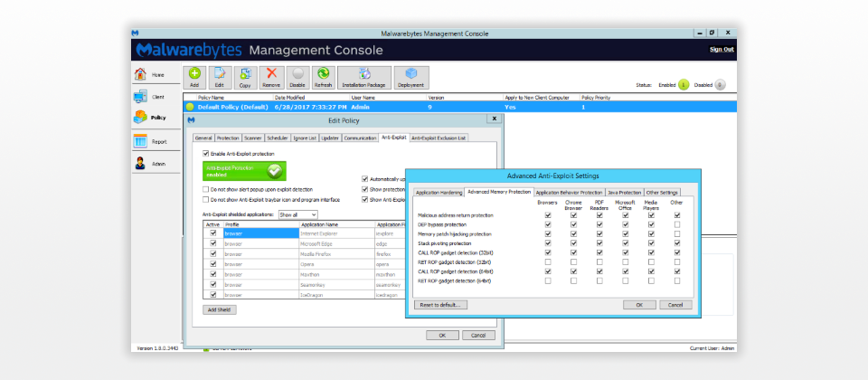This screenshot has height=380, width=868.
Task: Open the Other Settings tab
Action: [662, 193]
